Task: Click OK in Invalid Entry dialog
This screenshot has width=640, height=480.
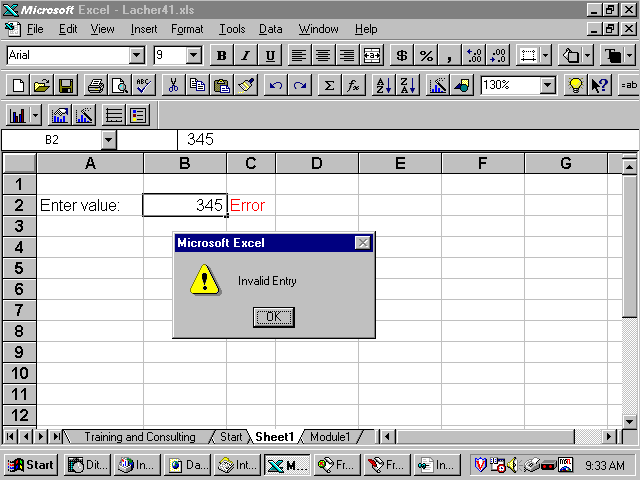Action: (273, 317)
